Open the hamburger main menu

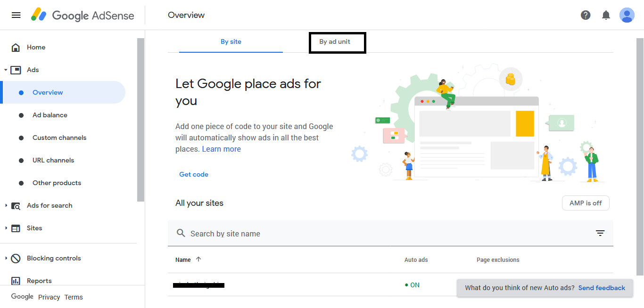16,15
